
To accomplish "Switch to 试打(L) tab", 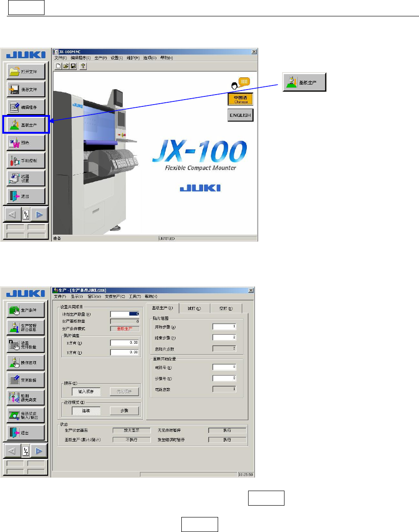I will [194, 308].
